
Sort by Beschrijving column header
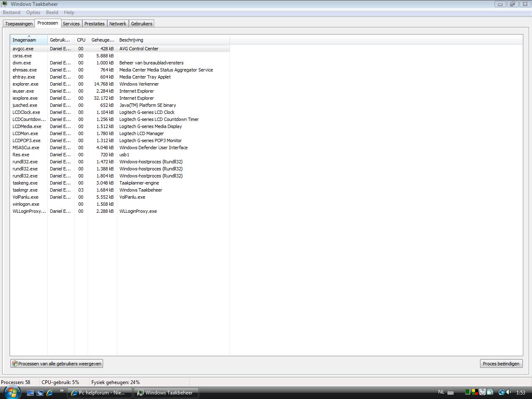click(x=173, y=40)
